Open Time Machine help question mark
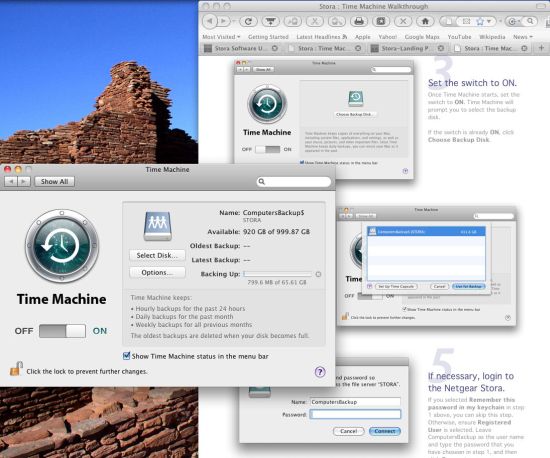 [x=320, y=372]
